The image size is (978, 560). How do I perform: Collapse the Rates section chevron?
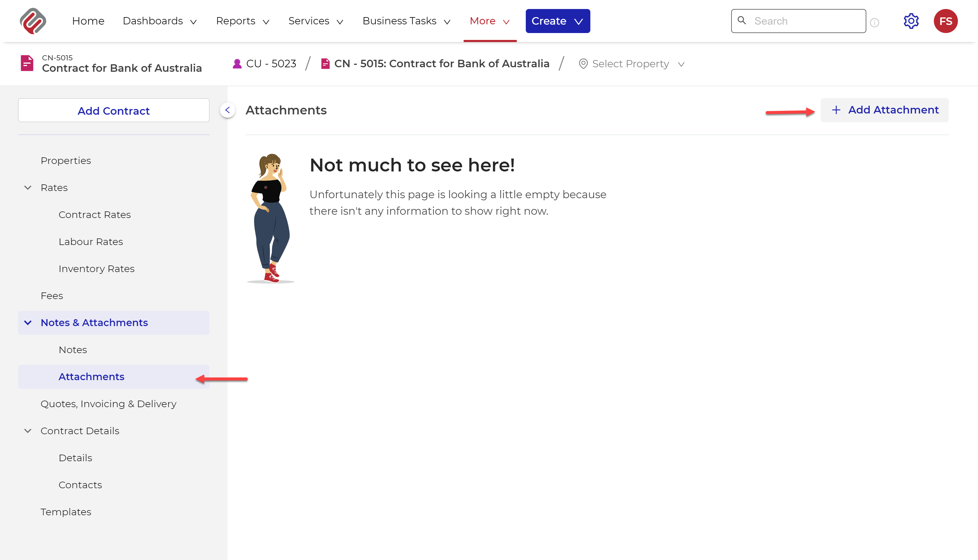click(x=28, y=188)
